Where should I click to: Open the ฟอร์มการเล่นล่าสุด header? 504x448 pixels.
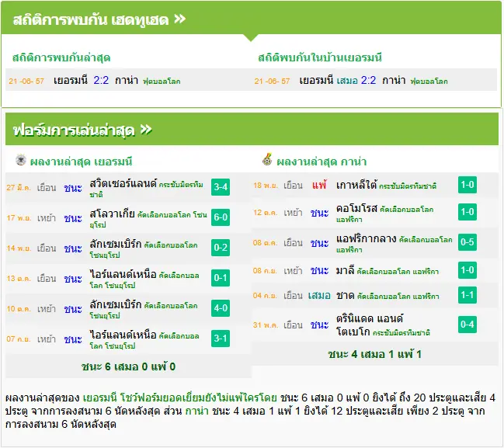(x=252, y=129)
